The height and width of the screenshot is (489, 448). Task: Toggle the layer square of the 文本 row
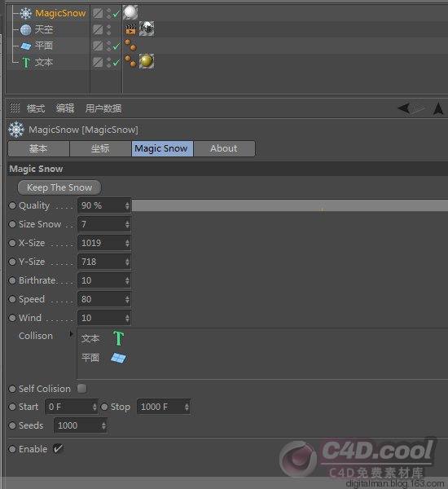tap(98, 62)
